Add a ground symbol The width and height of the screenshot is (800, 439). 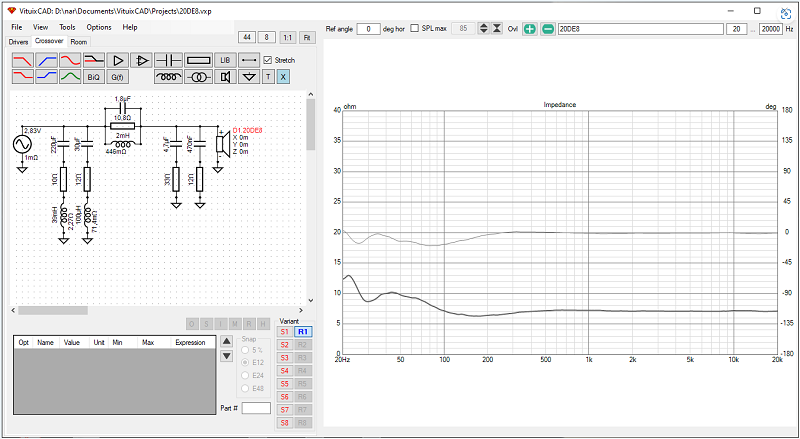point(249,77)
